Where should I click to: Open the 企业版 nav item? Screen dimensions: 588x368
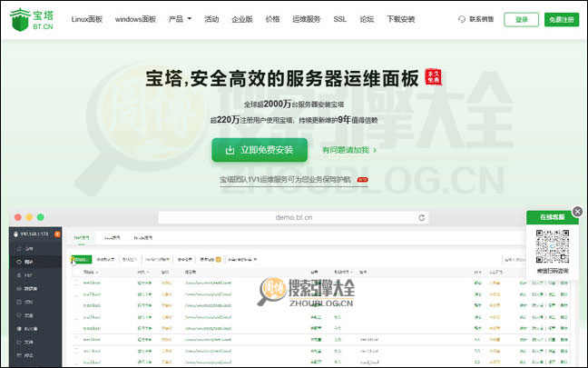pos(242,19)
